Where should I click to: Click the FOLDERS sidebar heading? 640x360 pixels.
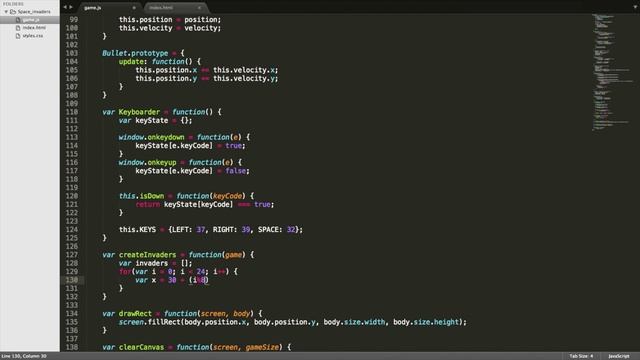13,4
